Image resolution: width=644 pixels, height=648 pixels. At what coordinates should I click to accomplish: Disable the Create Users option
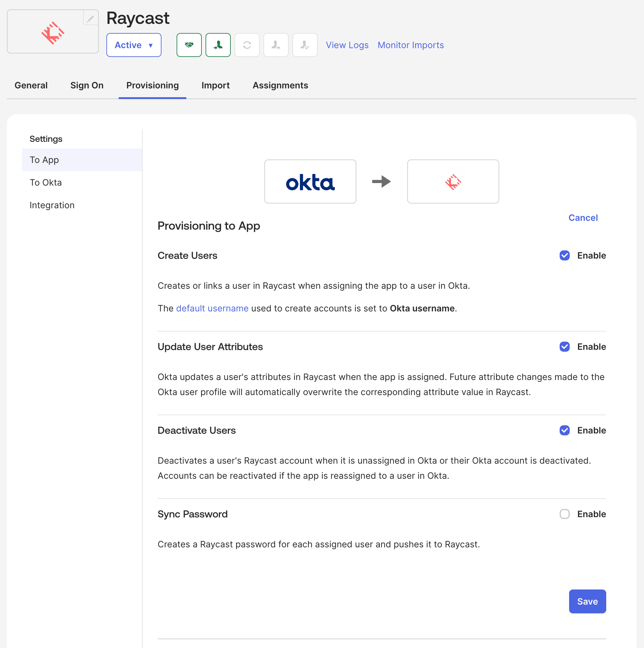tap(564, 255)
